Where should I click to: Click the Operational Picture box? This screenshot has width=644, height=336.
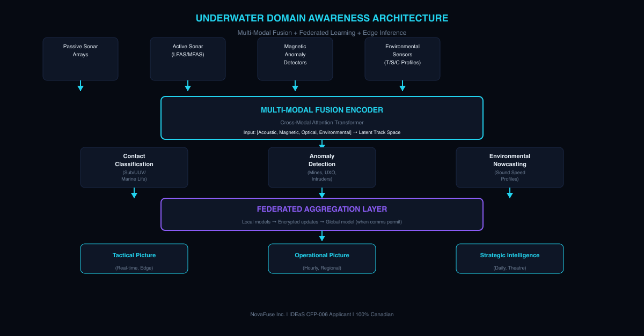(x=322, y=258)
